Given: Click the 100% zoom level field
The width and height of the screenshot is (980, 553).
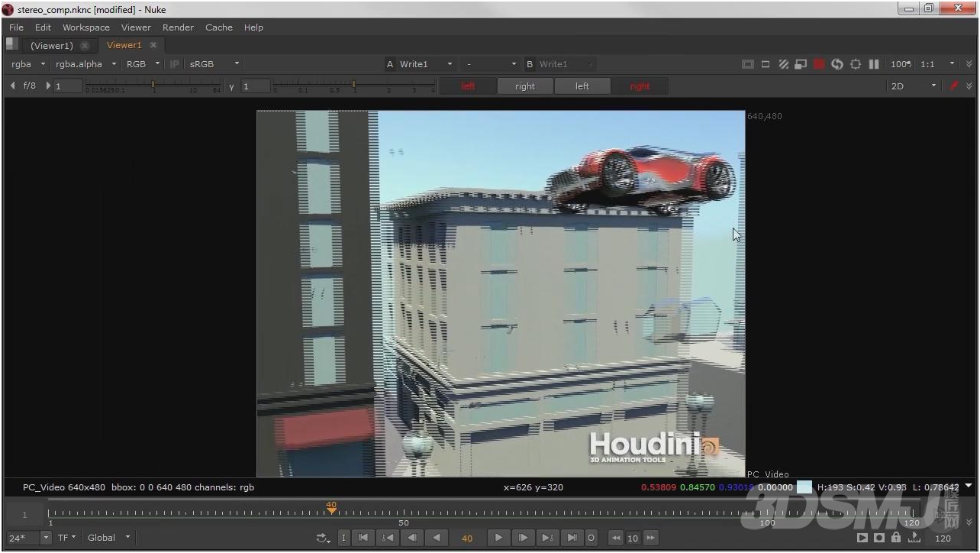Looking at the screenshot, I should (901, 64).
